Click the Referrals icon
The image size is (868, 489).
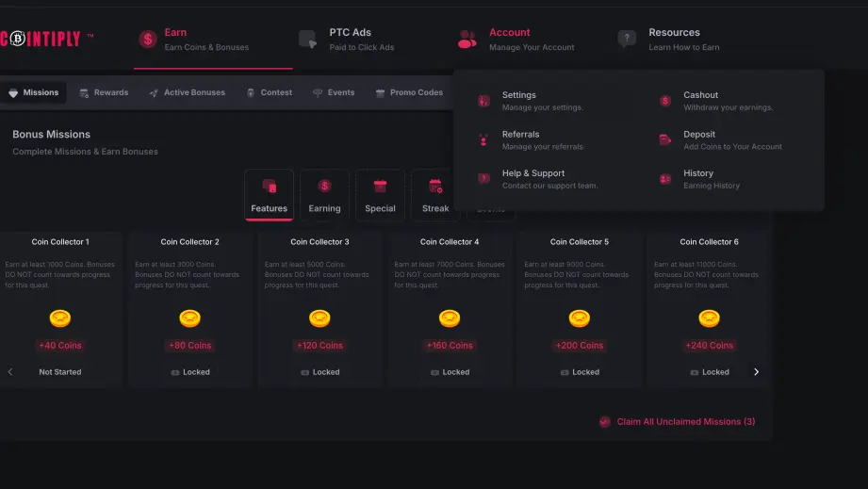point(483,140)
